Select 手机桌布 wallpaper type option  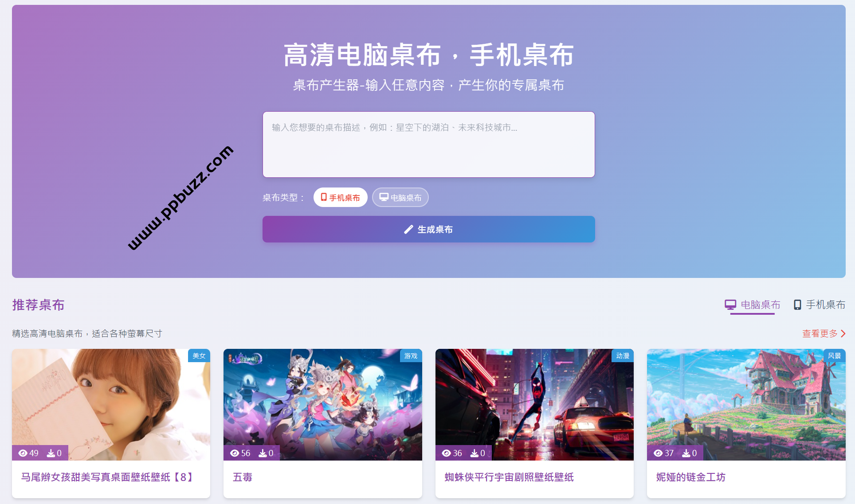pos(341,197)
